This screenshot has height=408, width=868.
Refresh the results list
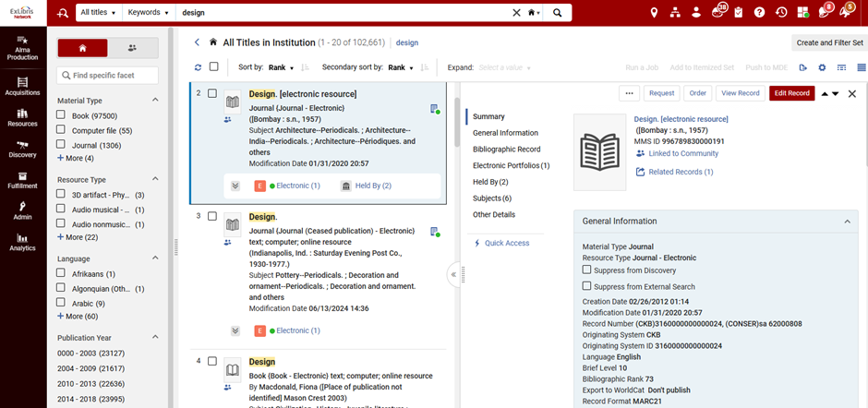(199, 67)
